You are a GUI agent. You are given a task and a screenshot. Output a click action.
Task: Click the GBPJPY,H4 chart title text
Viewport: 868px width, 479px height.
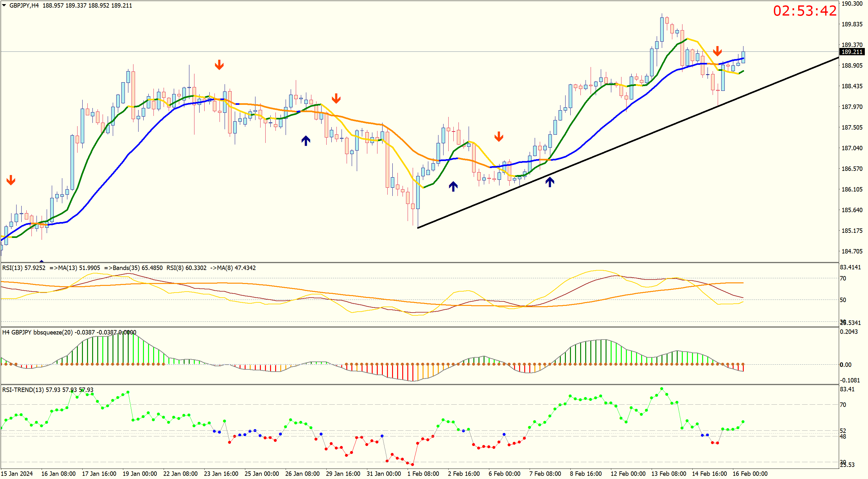pos(24,5)
